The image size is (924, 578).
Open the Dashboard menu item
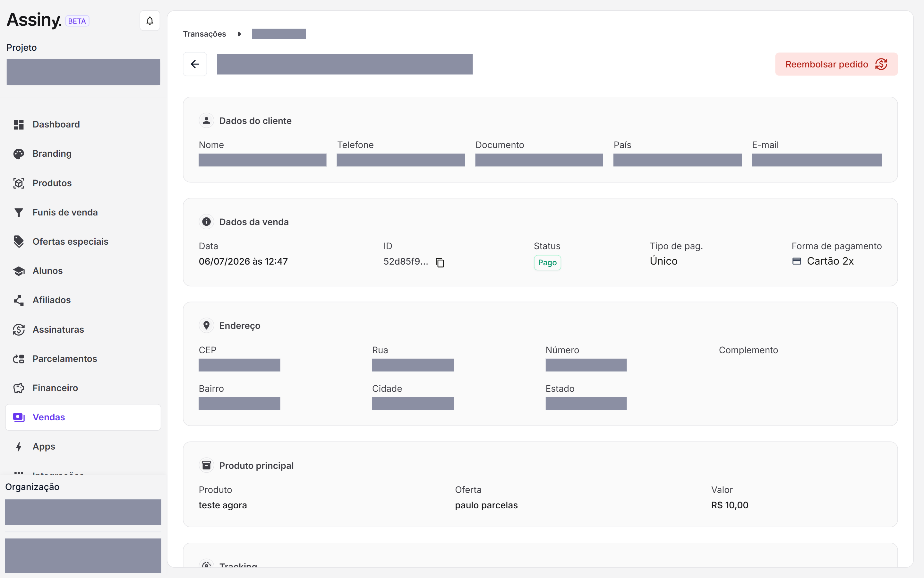coord(83,125)
